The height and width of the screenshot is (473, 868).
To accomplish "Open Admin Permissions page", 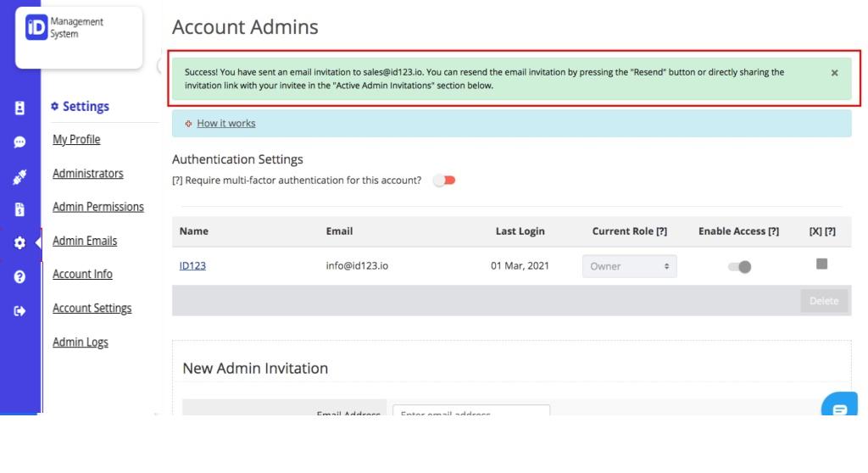I will tap(98, 207).
